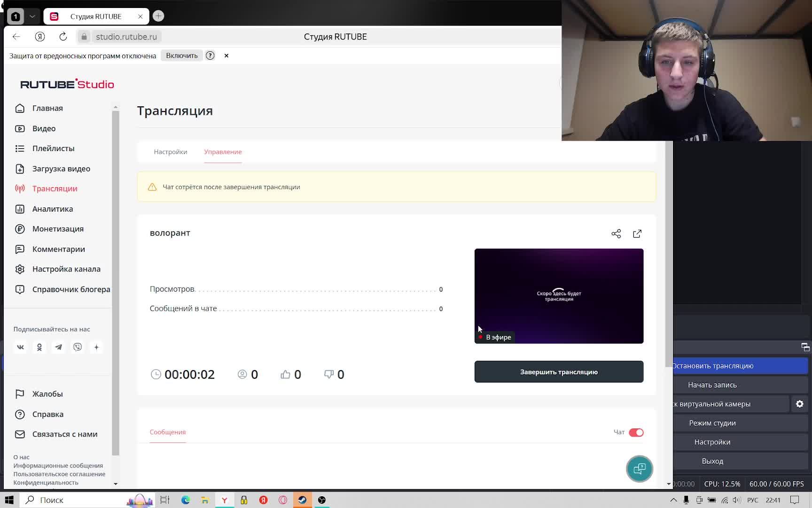812x508 pixels.
Task: Click the OBS dock pop-out icon
Action: (x=805, y=347)
